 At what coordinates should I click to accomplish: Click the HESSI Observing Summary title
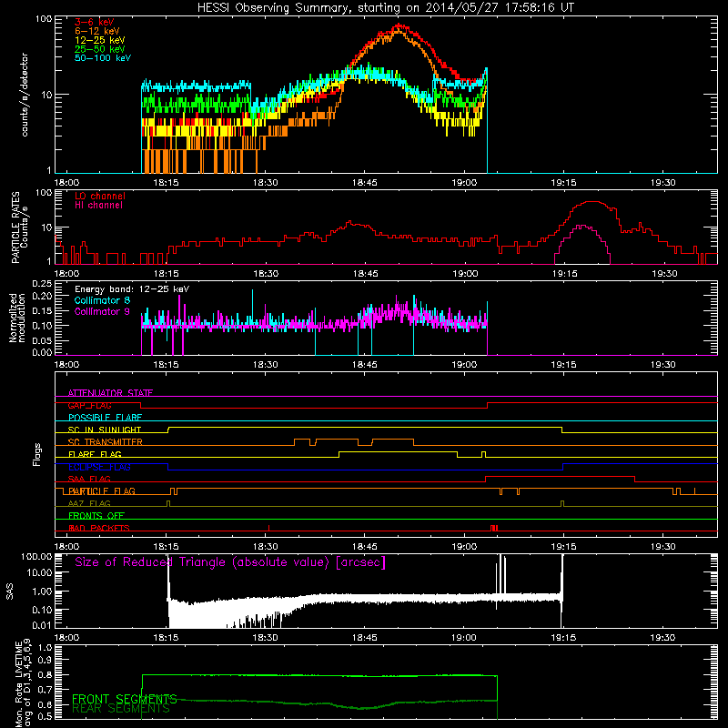pyautogui.click(x=385, y=7)
